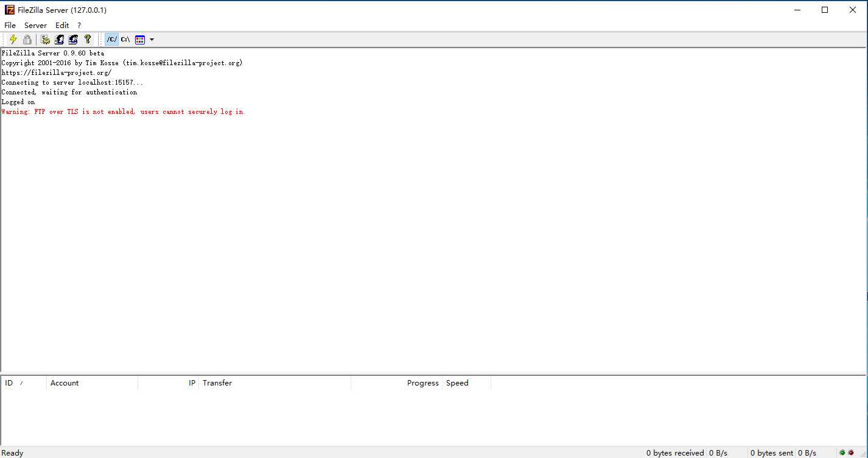This screenshot has width=868, height=458.
Task: Sort connections by Progress column
Action: click(396, 383)
